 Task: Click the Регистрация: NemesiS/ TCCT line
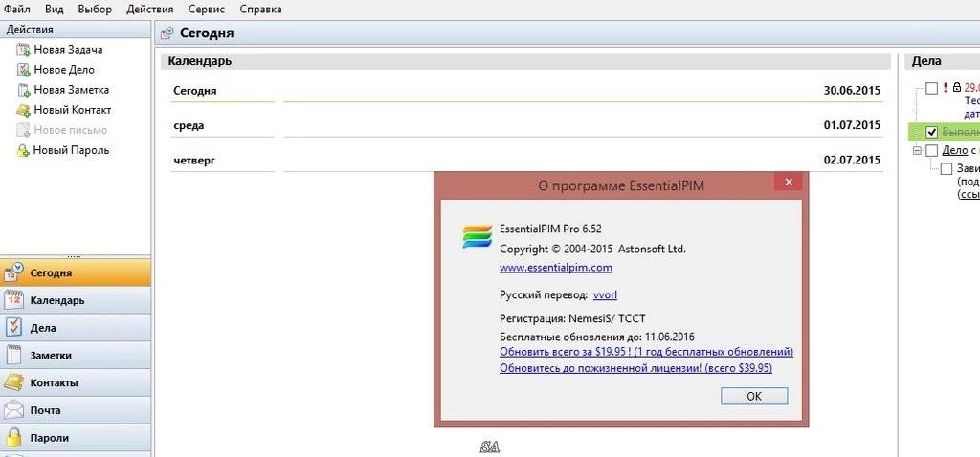(x=571, y=317)
